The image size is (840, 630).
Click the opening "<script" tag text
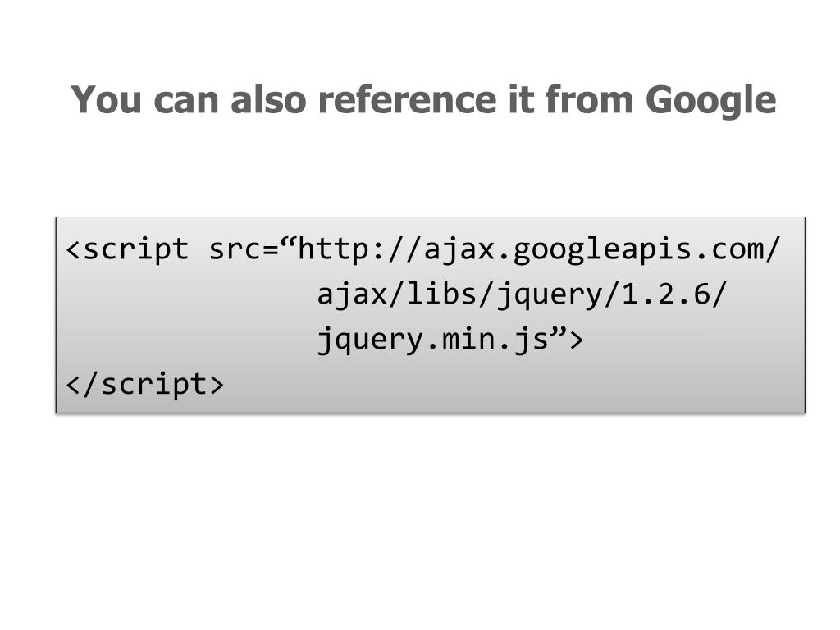pyautogui.click(x=127, y=249)
